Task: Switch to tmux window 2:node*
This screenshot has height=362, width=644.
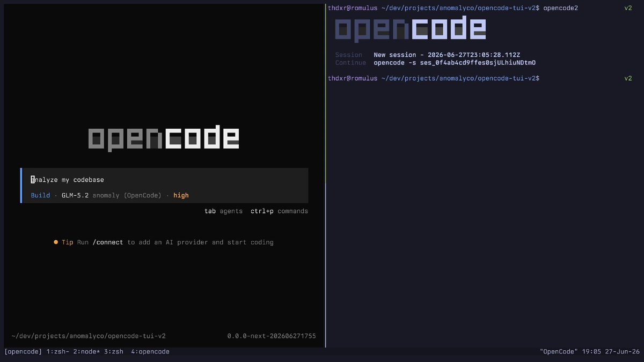Action: pos(86,352)
